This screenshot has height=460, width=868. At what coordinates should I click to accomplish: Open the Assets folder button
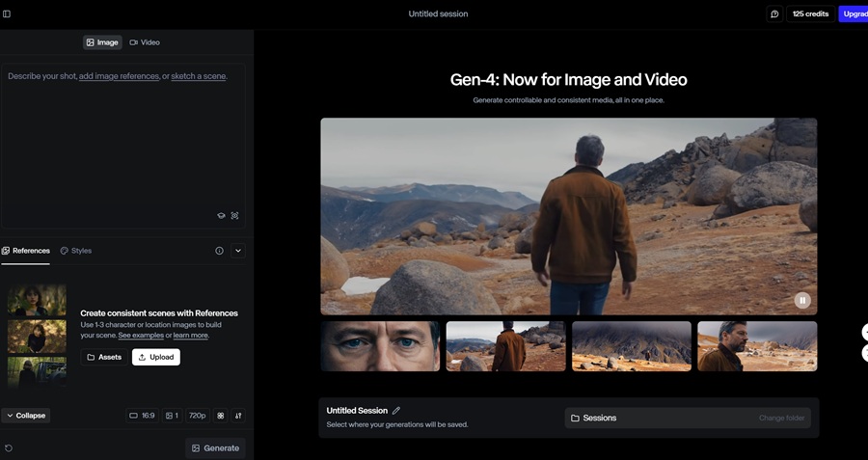[x=104, y=357]
